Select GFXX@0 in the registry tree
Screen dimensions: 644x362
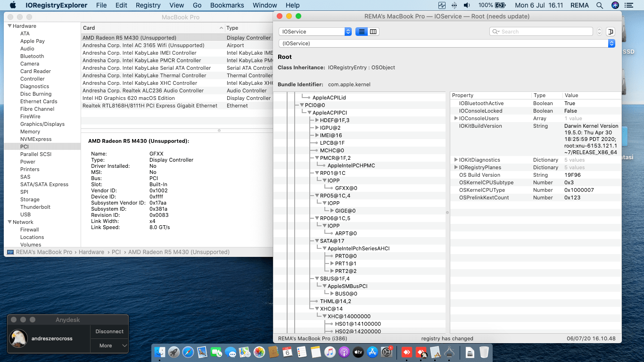pyautogui.click(x=346, y=188)
